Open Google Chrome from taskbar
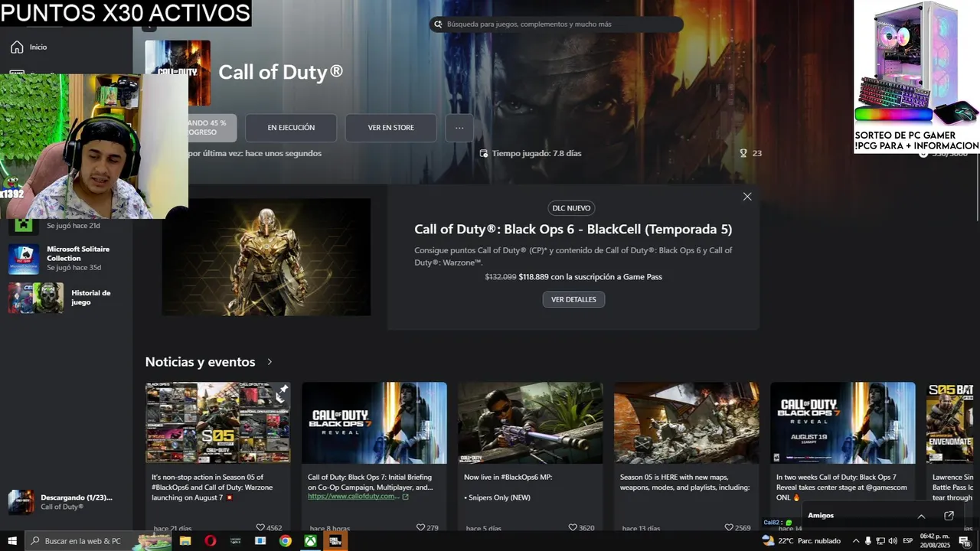 (285, 541)
